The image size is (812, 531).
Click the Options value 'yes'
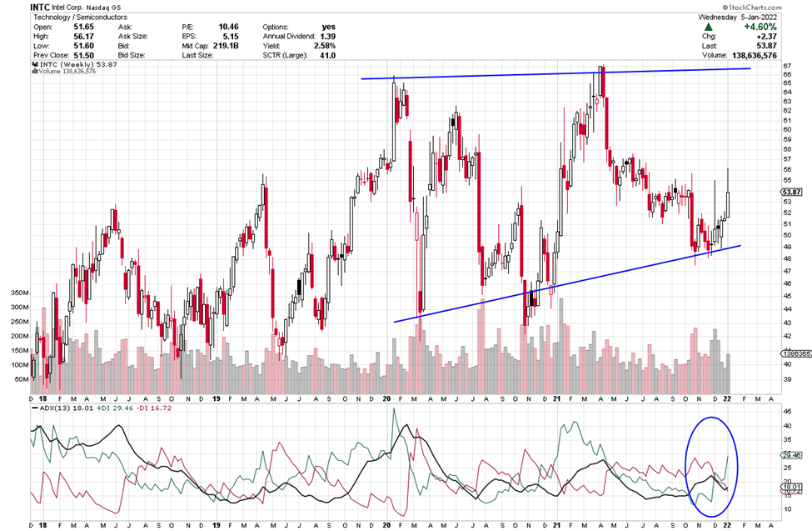pos(329,27)
